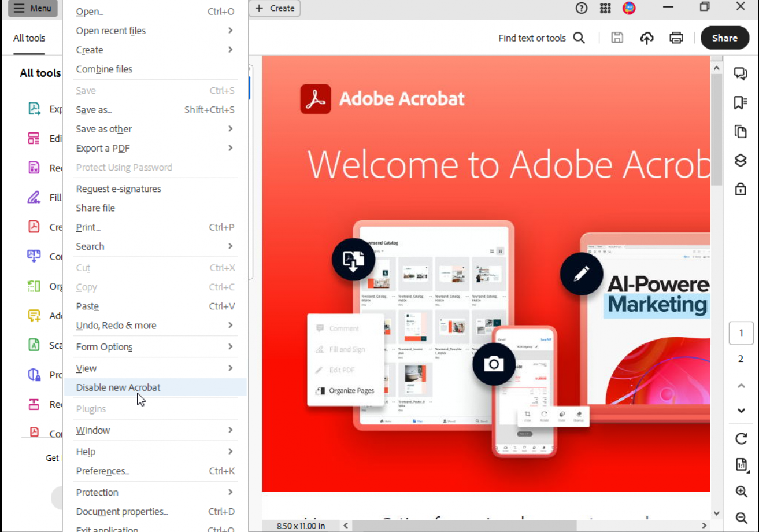Expand the Help submenu
The width and height of the screenshot is (759, 532).
coord(155,452)
